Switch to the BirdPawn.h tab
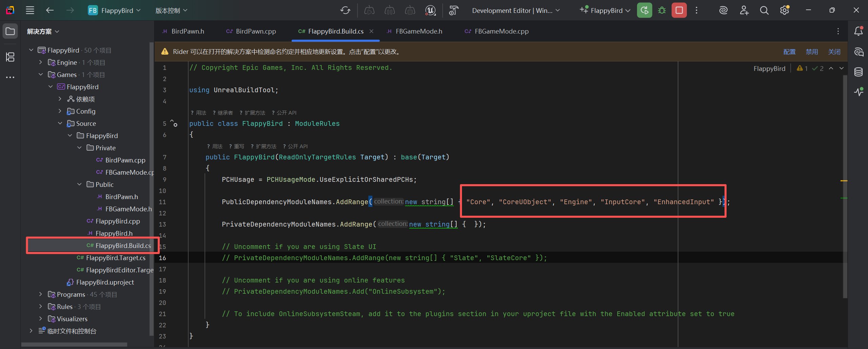Viewport: 868px width, 349px height. click(x=184, y=31)
